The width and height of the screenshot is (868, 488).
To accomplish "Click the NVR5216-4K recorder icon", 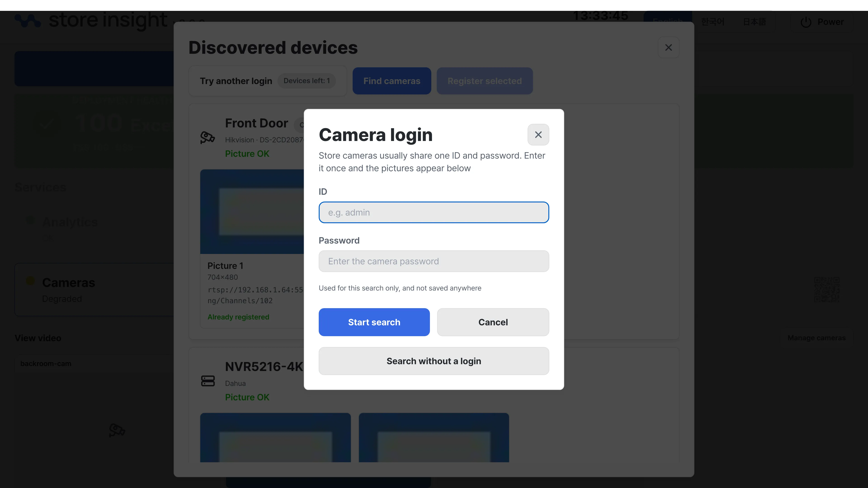I will pyautogui.click(x=208, y=381).
